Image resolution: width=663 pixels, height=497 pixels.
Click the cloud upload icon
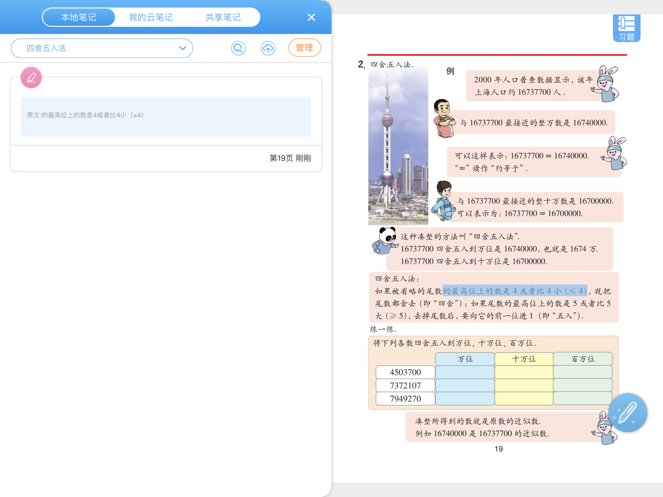(268, 48)
